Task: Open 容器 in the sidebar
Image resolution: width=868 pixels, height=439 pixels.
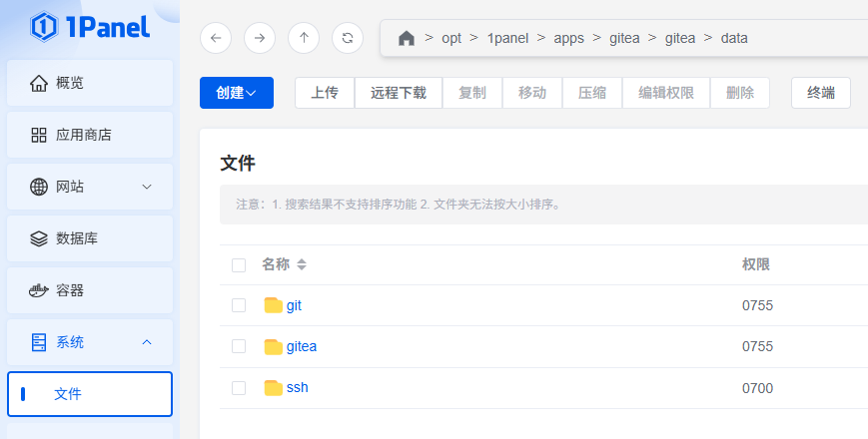Action: (x=90, y=290)
